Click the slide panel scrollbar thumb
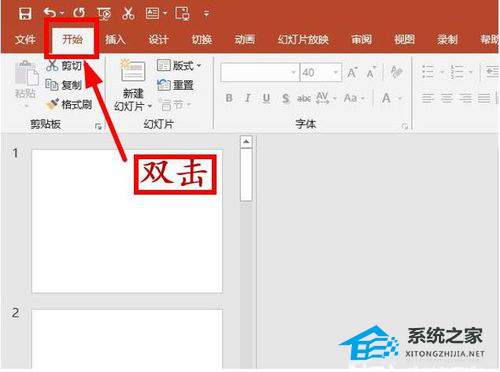This screenshot has width=500, height=372. click(246, 175)
